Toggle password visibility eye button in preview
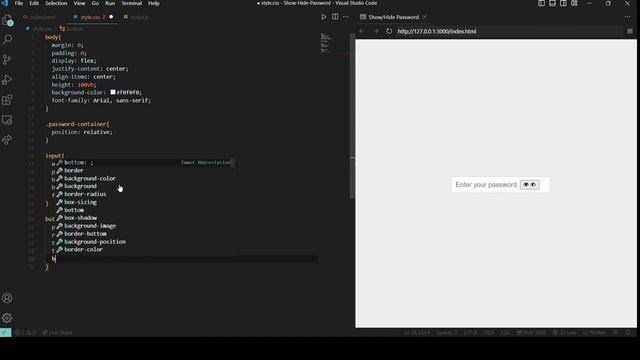 (529, 185)
